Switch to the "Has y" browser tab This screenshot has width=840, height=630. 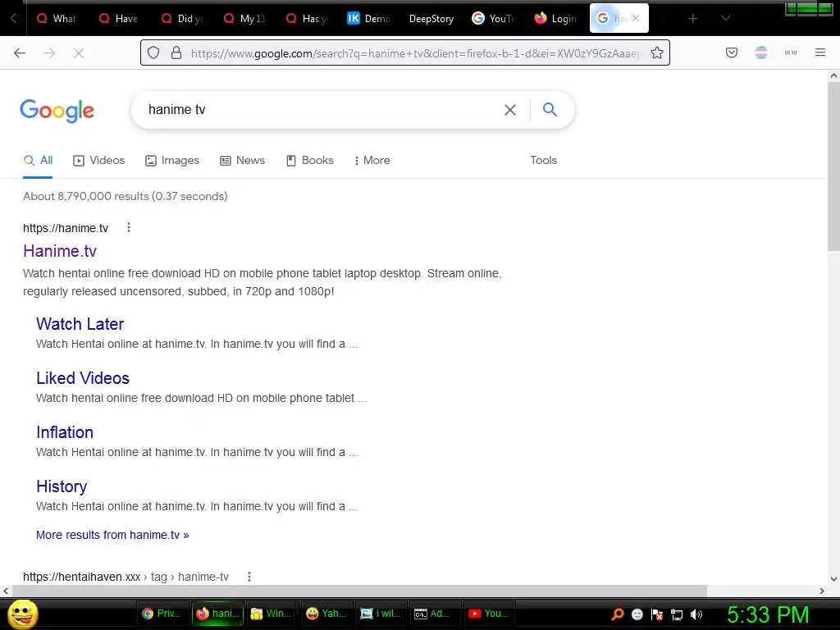(308, 18)
